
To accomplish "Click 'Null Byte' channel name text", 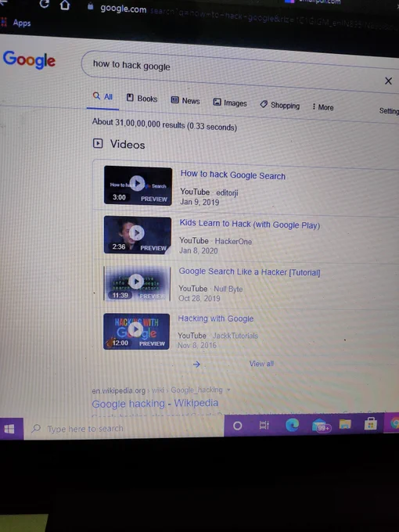I will pyautogui.click(x=228, y=289).
